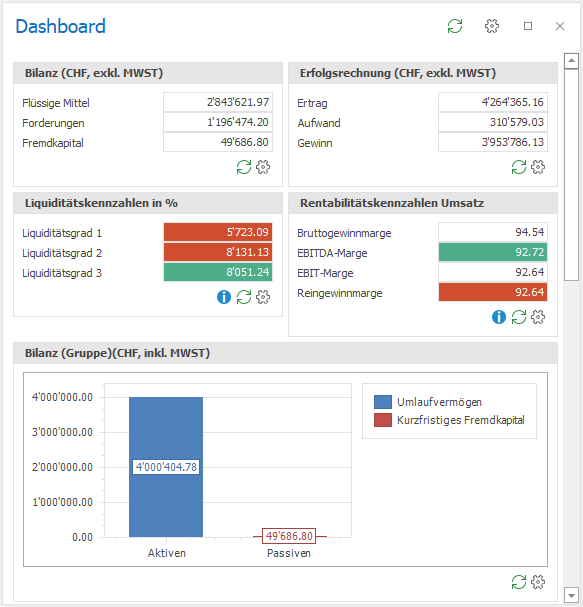Select the Forderungen value 1'196'474.20
Viewport: 583px width, 607px height.
(x=218, y=122)
